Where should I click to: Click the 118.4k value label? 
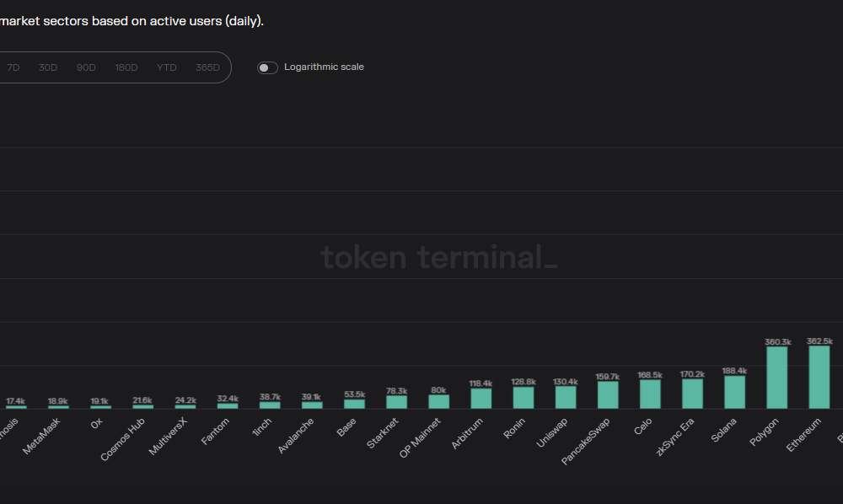(x=481, y=383)
